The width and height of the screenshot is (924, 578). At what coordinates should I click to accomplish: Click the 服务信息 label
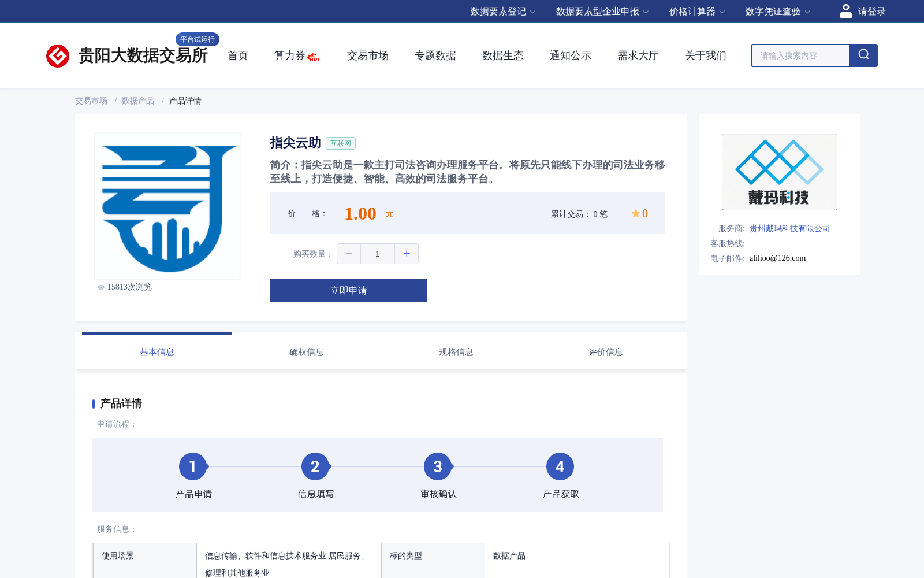tap(117, 529)
